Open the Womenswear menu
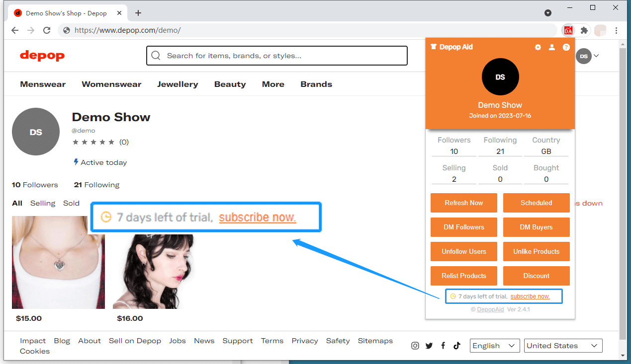Image resolution: width=631 pixels, height=364 pixels. coord(111,84)
